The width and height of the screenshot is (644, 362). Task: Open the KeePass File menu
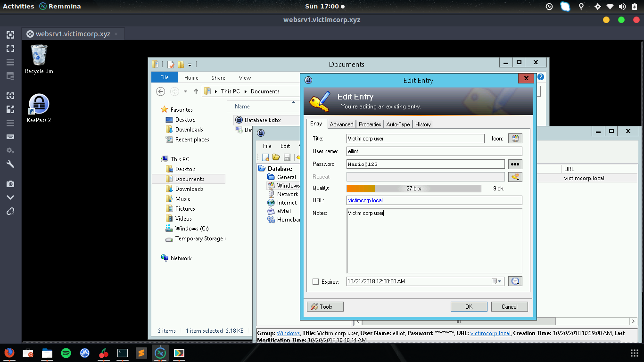(267, 146)
